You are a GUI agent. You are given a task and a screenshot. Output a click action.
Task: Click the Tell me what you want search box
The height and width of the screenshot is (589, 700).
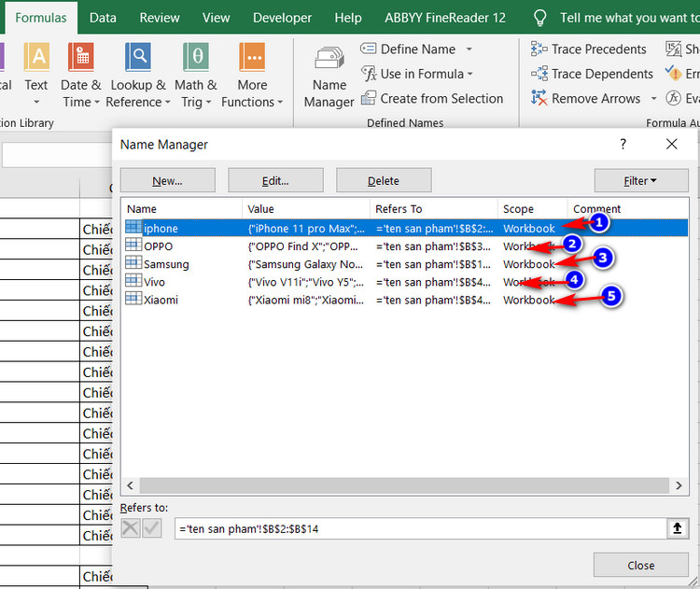point(616,18)
